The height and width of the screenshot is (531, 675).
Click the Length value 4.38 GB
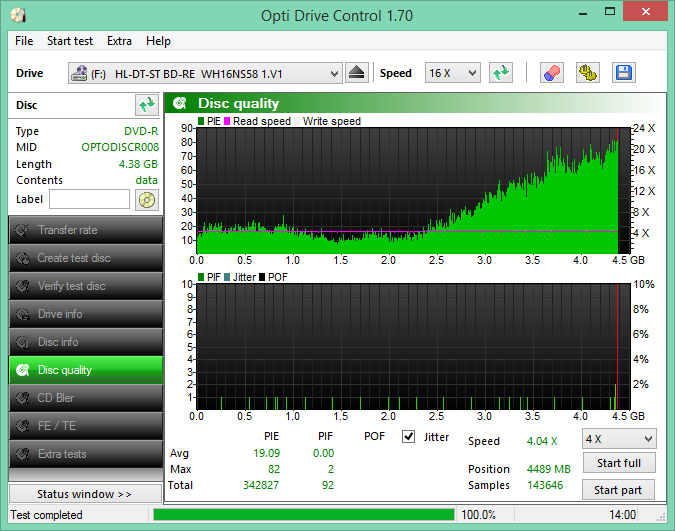coord(138,164)
